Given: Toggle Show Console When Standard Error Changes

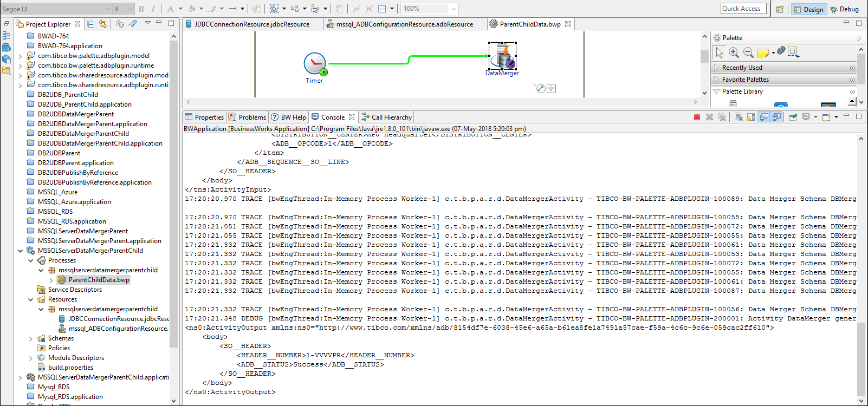Looking at the screenshot, I should pos(776,117).
